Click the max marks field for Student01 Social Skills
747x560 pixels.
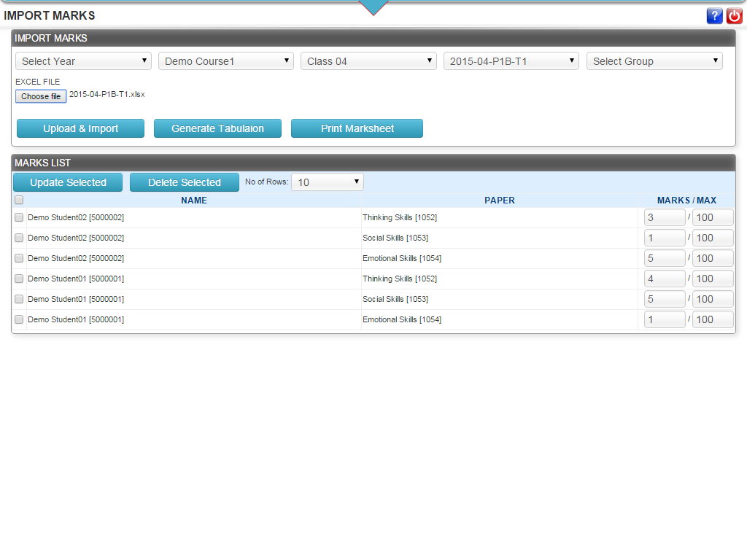[x=713, y=300]
